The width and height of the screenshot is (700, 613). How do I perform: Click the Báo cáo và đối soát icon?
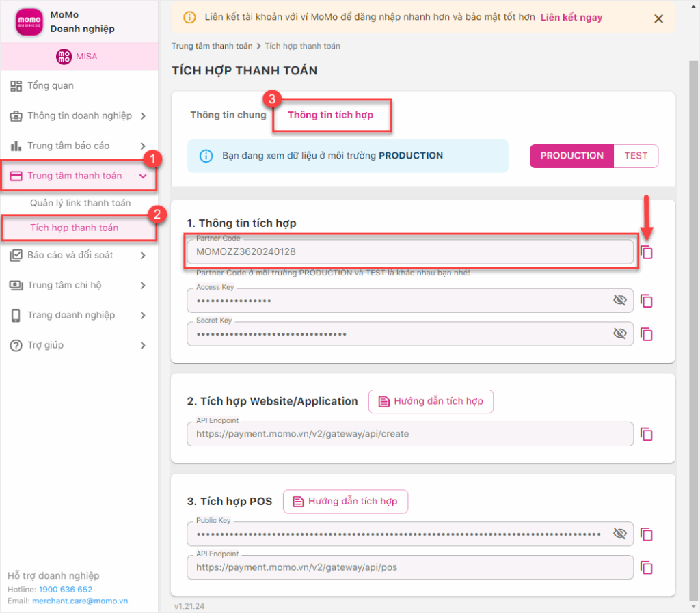[x=16, y=255]
